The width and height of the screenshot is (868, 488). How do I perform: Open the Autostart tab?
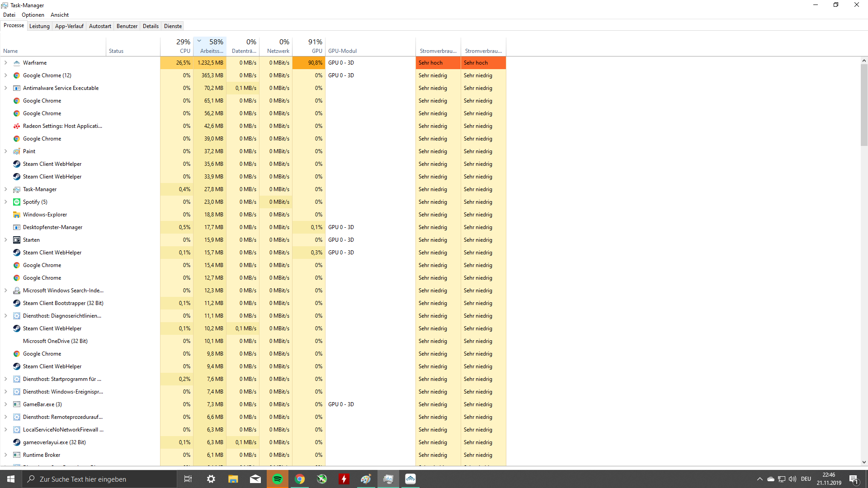pyautogui.click(x=100, y=26)
